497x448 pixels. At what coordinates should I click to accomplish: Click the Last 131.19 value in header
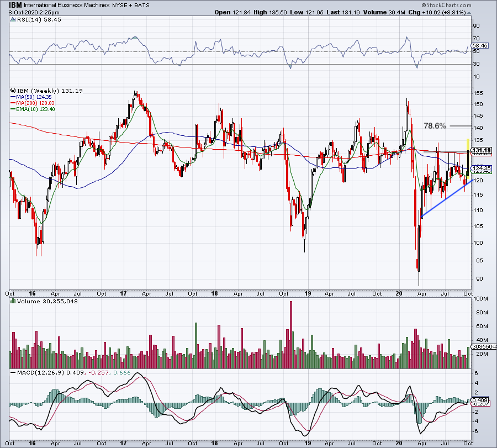(343, 12)
